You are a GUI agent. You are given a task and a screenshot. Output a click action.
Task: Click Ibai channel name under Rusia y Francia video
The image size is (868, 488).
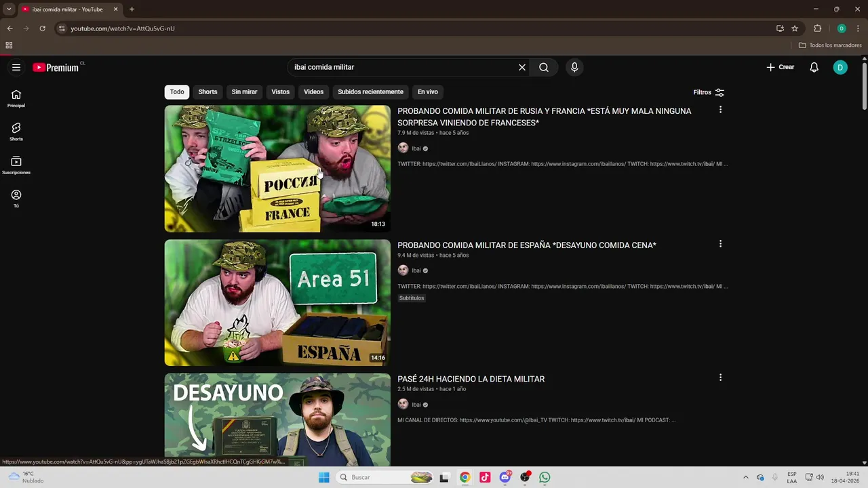pyautogui.click(x=416, y=148)
